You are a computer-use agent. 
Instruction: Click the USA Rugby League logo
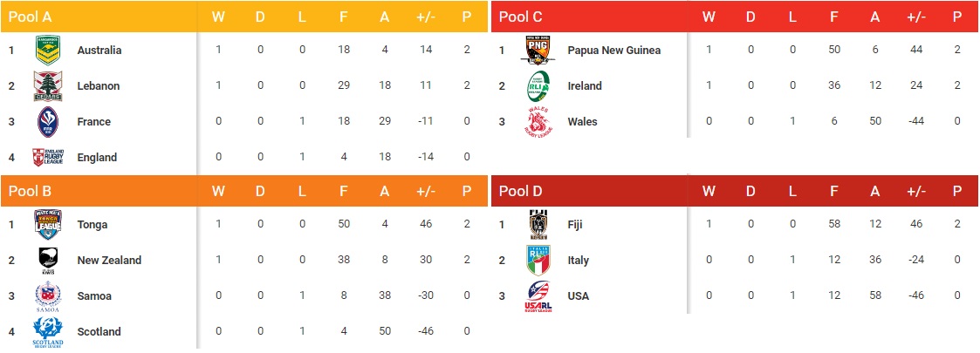tap(538, 296)
